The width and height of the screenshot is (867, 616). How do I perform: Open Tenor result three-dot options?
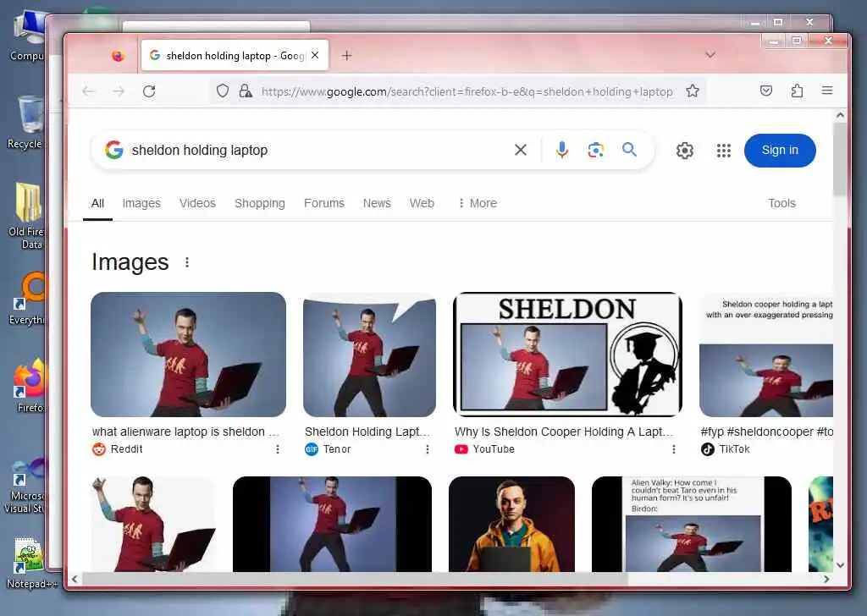click(x=428, y=449)
